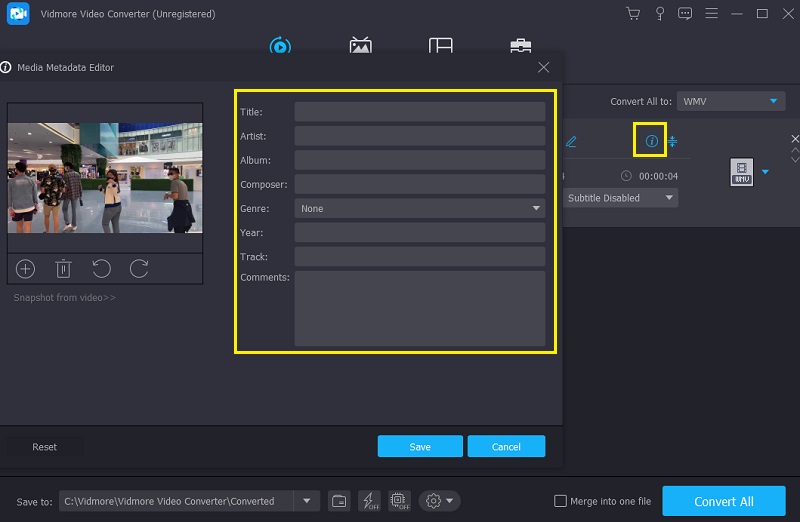Viewport: 800px width, 522px height.
Task: Click the Title input field
Action: (x=420, y=112)
